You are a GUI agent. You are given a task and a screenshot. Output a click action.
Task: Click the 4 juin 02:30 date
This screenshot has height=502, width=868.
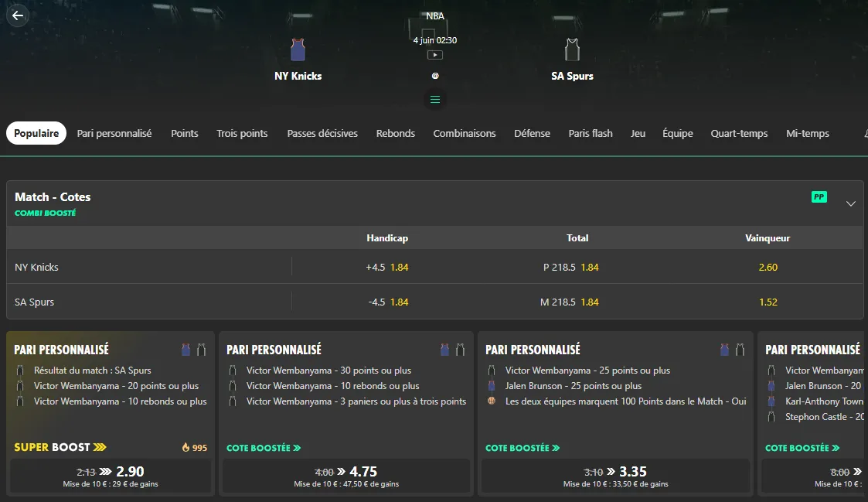pos(435,40)
